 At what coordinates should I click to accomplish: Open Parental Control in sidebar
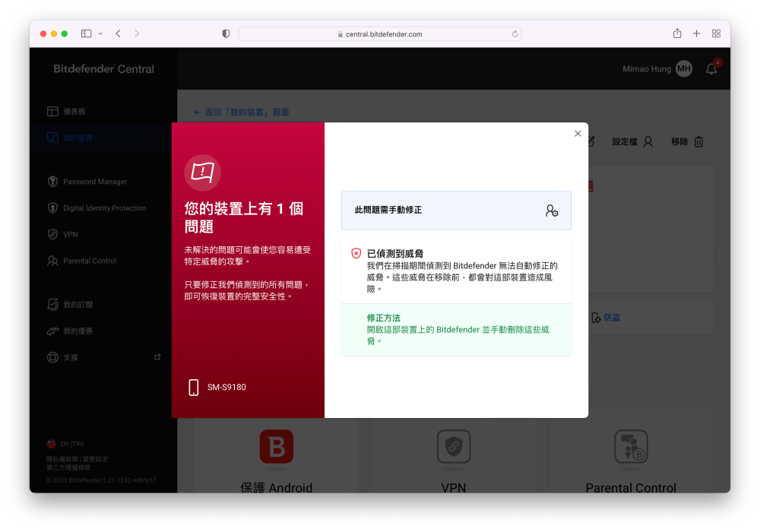pos(89,261)
